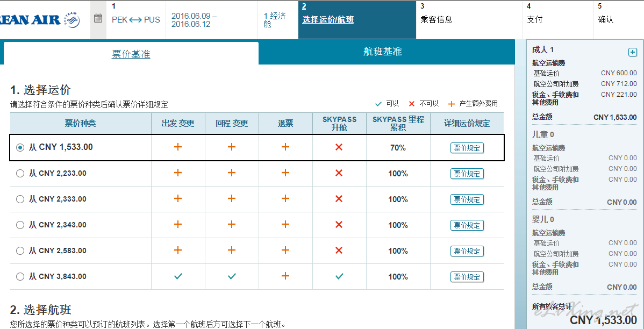This screenshot has width=644, height=329.
Task: Click SKYPASS upgrade checkmark for CNY 3,843.00
Action: (x=339, y=276)
